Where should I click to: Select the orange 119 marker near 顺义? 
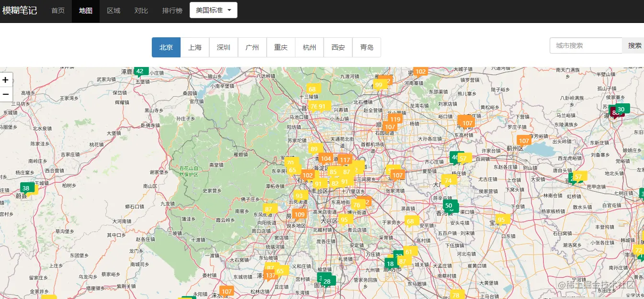(x=395, y=119)
